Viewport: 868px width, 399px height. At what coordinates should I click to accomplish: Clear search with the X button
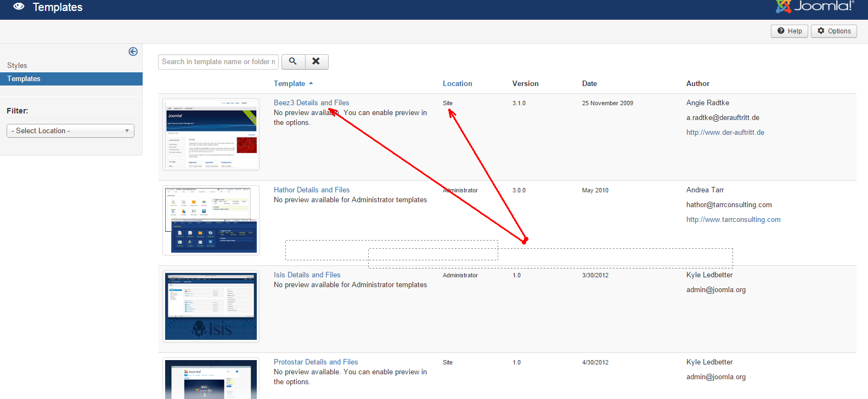316,61
